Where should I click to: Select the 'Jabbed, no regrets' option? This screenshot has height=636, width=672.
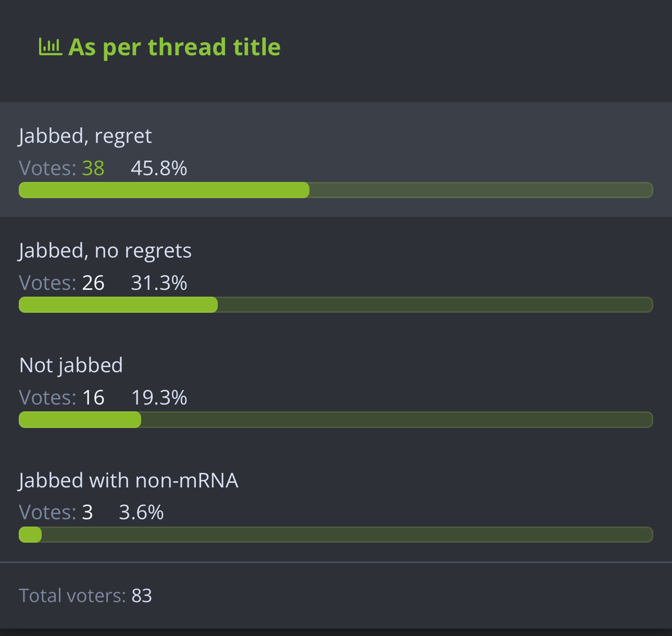coord(105,251)
